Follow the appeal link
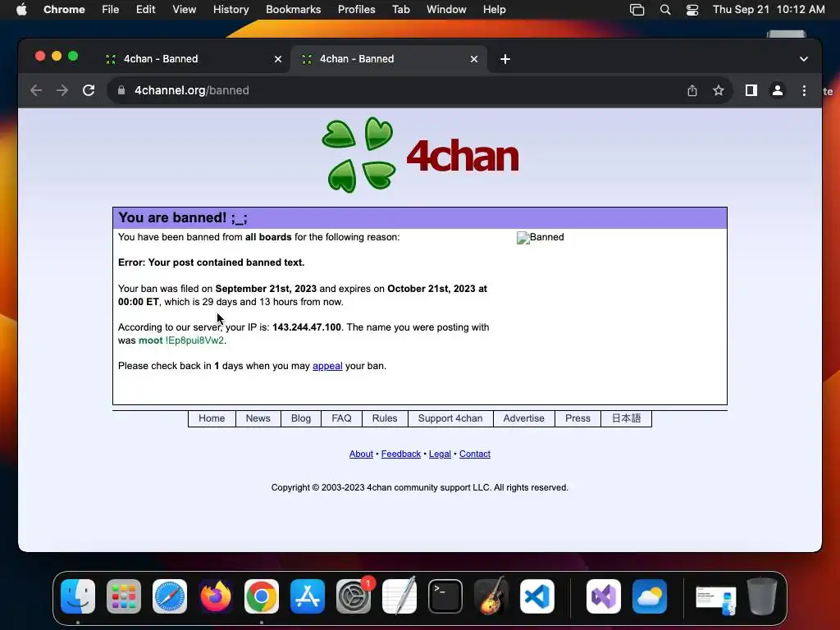Viewport: 840px width, 630px height. 327,366
